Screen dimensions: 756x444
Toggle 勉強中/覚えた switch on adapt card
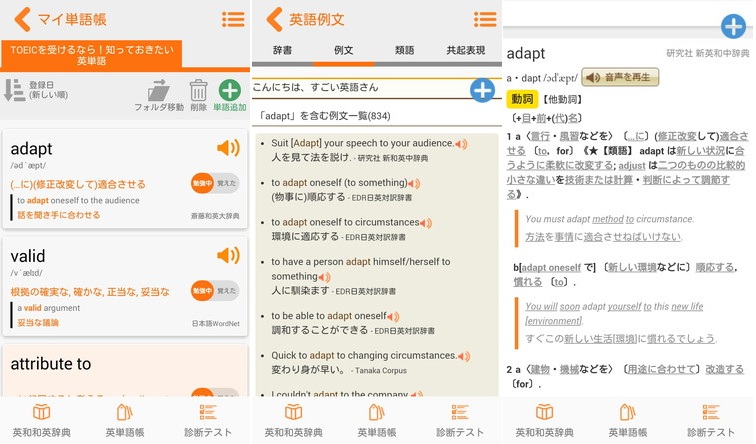pos(215,183)
